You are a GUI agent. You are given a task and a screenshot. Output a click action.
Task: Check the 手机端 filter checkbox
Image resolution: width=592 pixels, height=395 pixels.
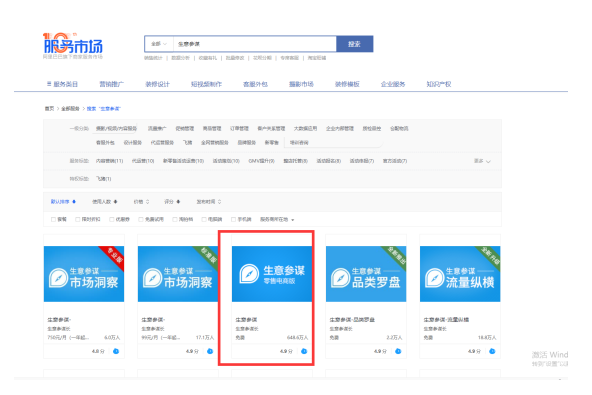pos(233,219)
